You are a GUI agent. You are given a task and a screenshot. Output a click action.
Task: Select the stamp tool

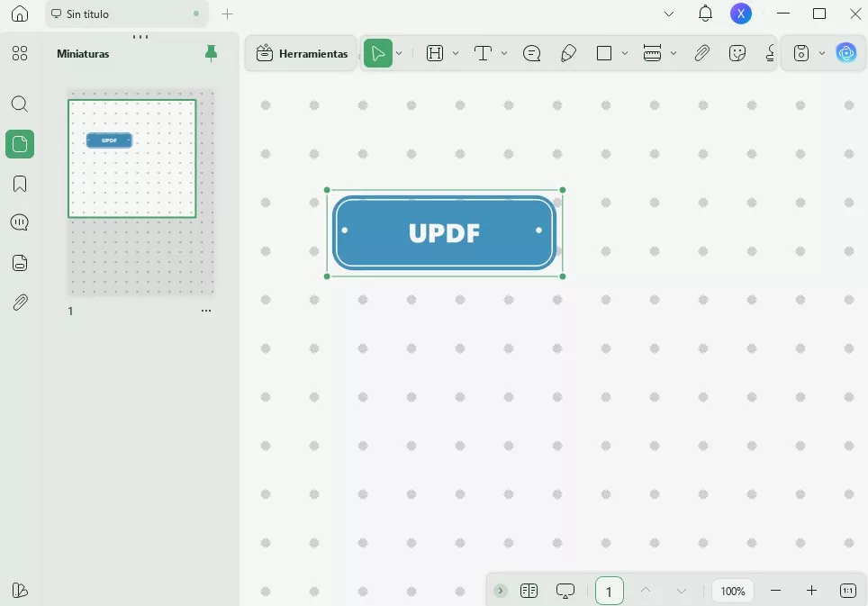[x=770, y=53]
